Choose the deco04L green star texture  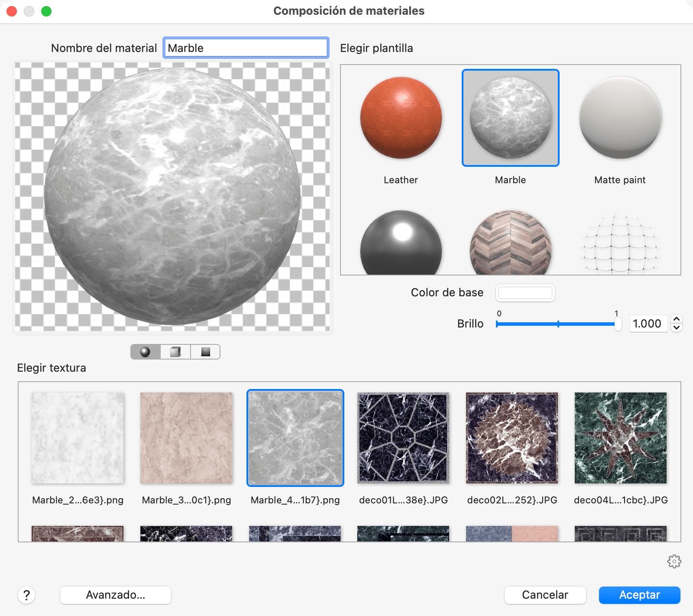tap(621, 438)
